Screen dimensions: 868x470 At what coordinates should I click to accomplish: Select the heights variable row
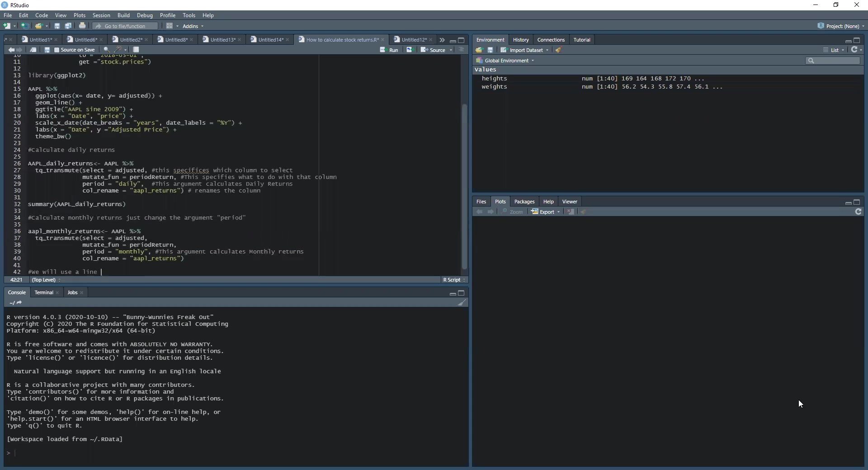click(668, 79)
